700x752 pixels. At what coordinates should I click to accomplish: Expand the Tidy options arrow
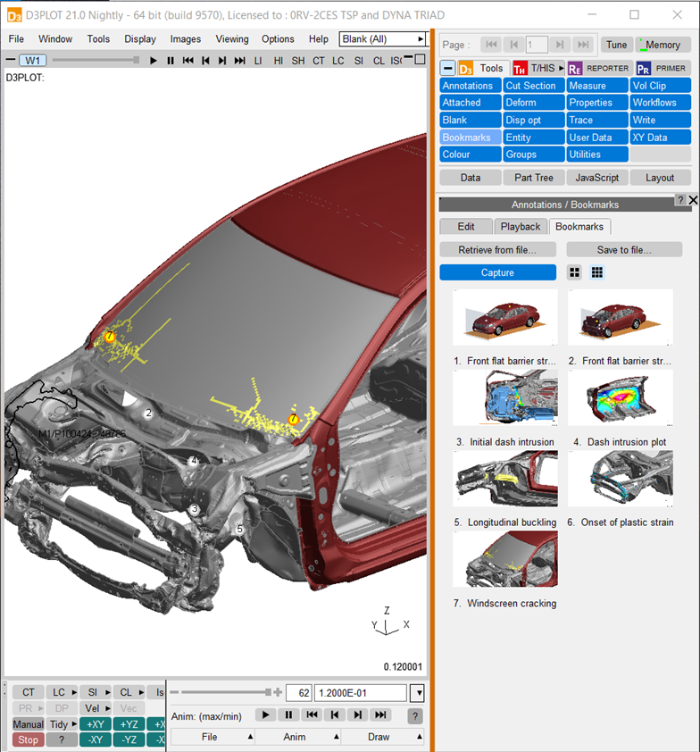point(74,723)
